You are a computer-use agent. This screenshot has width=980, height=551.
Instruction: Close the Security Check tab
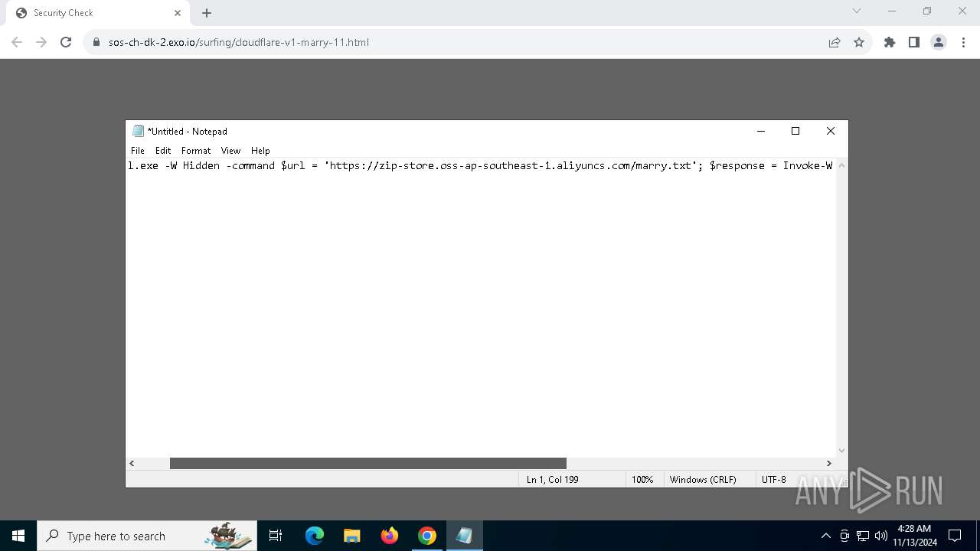click(178, 13)
